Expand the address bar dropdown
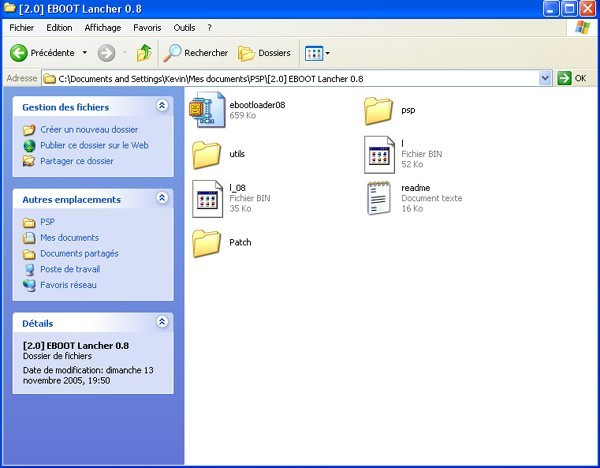The image size is (600, 468). (x=545, y=78)
